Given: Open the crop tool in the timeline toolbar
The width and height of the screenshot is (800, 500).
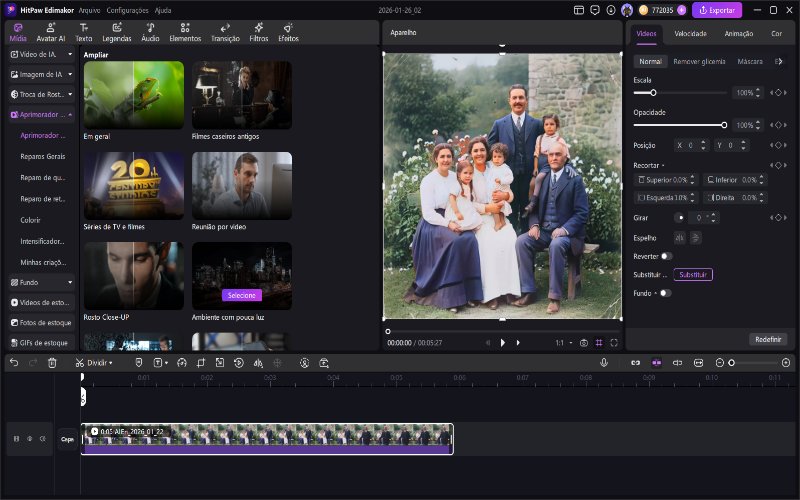Looking at the screenshot, I should 201,363.
